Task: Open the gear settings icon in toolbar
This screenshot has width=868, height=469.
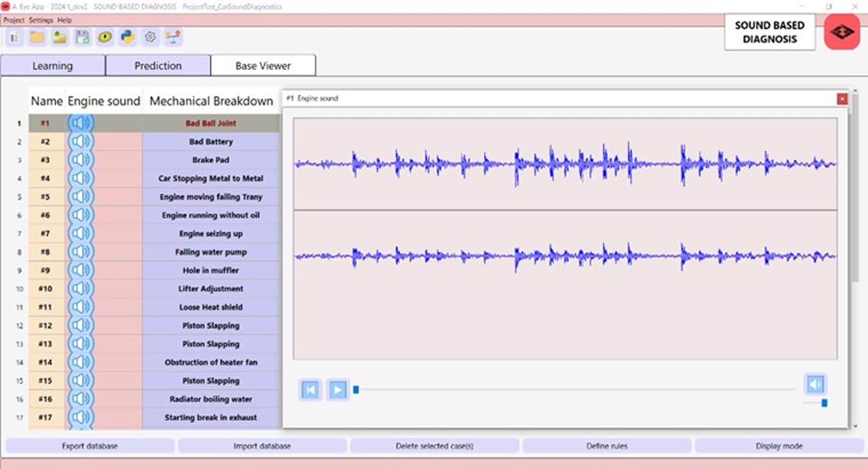Action: (150, 37)
